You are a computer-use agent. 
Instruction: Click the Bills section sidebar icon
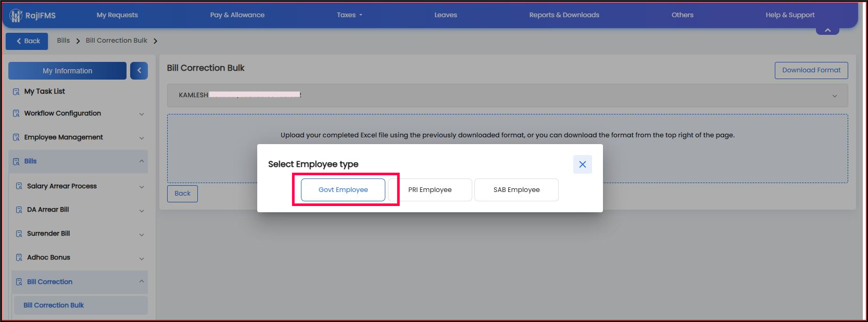pyautogui.click(x=16, y=161)
